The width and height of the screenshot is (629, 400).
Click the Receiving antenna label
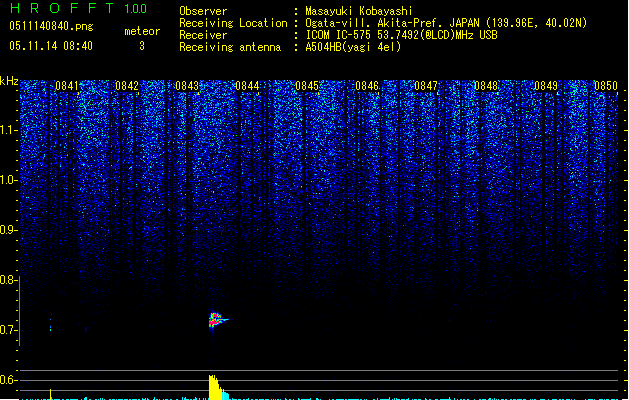click(230, 47)
